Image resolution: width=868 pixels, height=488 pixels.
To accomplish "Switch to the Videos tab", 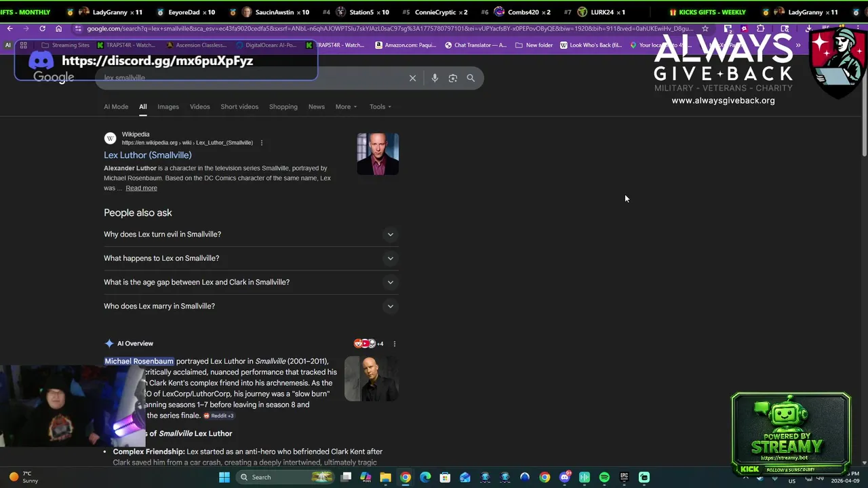I will pos(200,106).
